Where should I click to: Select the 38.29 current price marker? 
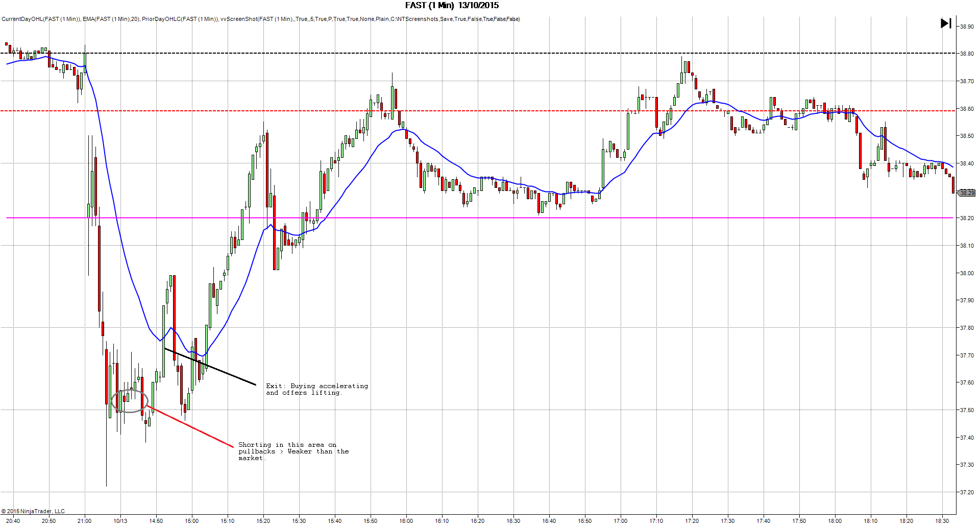coord(967,193)
